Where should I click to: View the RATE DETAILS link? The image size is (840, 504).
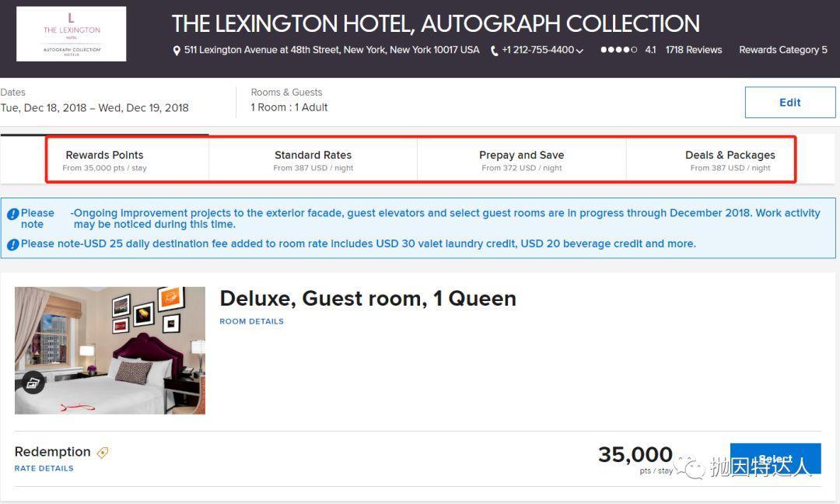[x=44, y=468]
